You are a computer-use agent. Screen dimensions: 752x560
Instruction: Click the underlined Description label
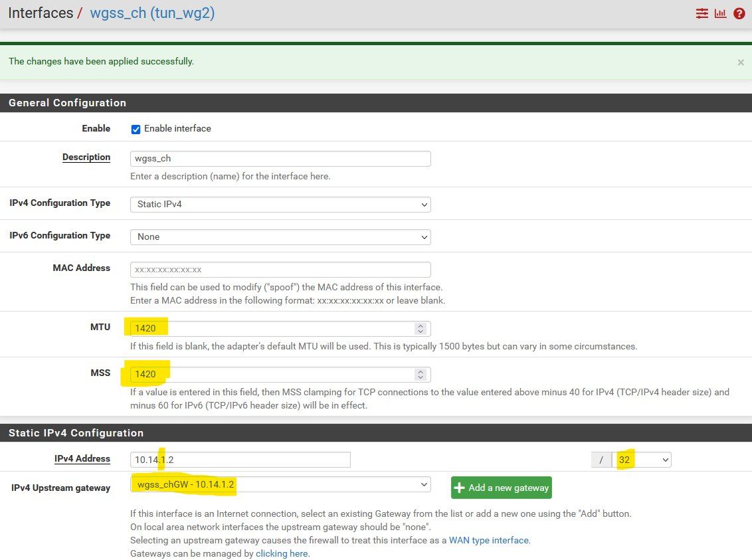(x=86, y=157)
